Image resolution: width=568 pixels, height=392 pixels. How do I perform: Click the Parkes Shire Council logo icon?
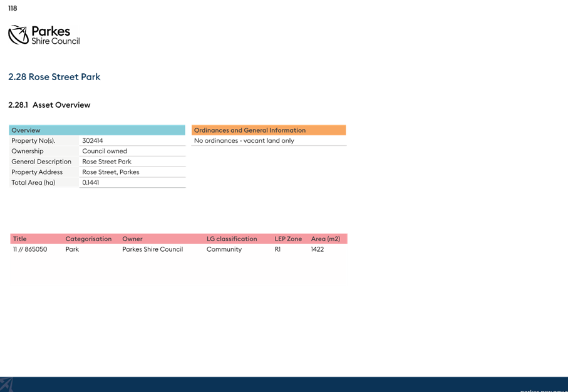[x=19, y=35]
